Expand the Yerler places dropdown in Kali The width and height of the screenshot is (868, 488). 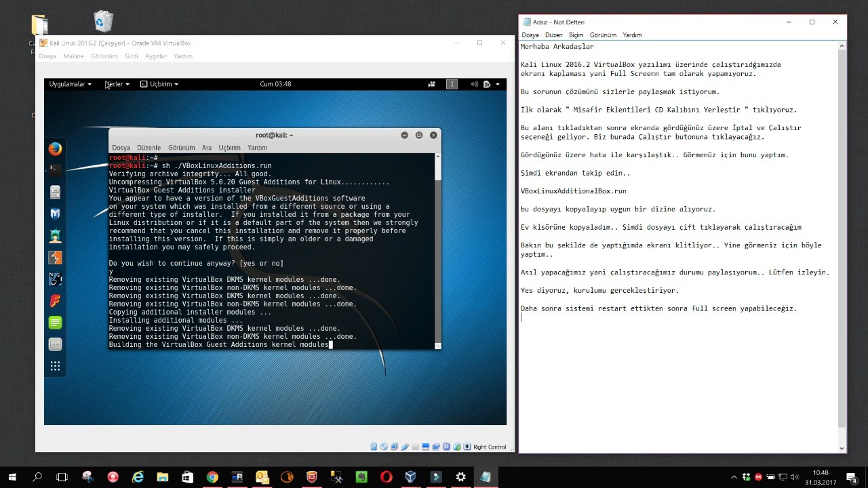[x=117, y=84]
